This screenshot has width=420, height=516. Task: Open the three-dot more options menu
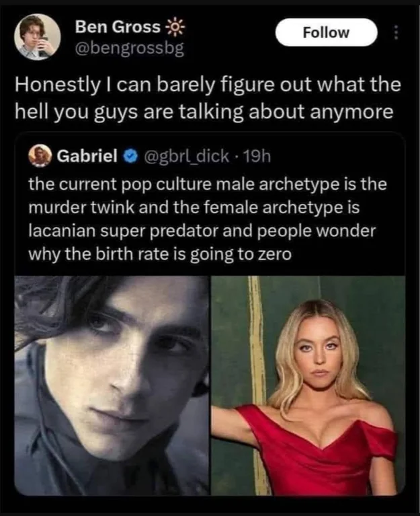click(x=396, y=32)
